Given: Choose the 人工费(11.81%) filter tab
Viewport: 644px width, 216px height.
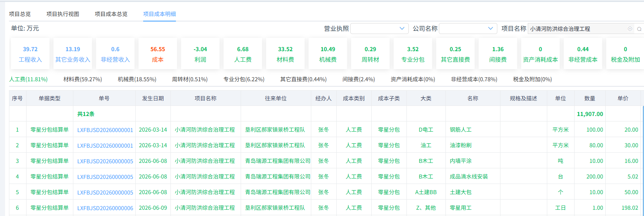Looking at the screenshot, I should click(x=28, y=79).
